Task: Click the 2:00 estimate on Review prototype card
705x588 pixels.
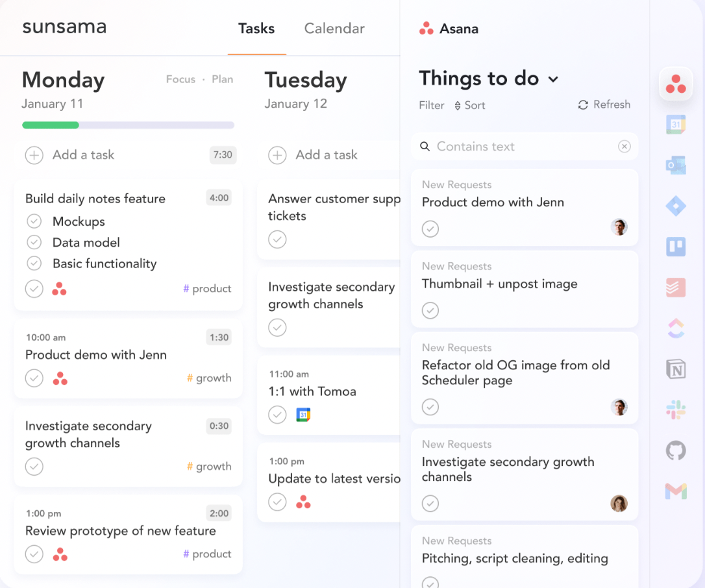Action: pos(219,513)
